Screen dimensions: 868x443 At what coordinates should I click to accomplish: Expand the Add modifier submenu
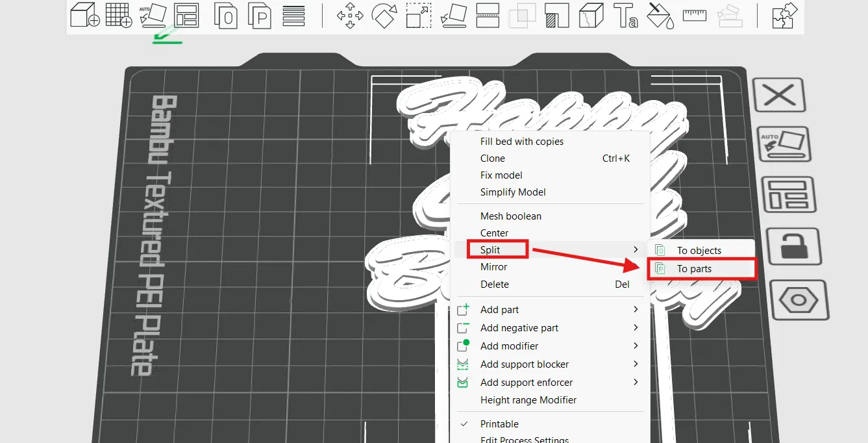point(509,346)
